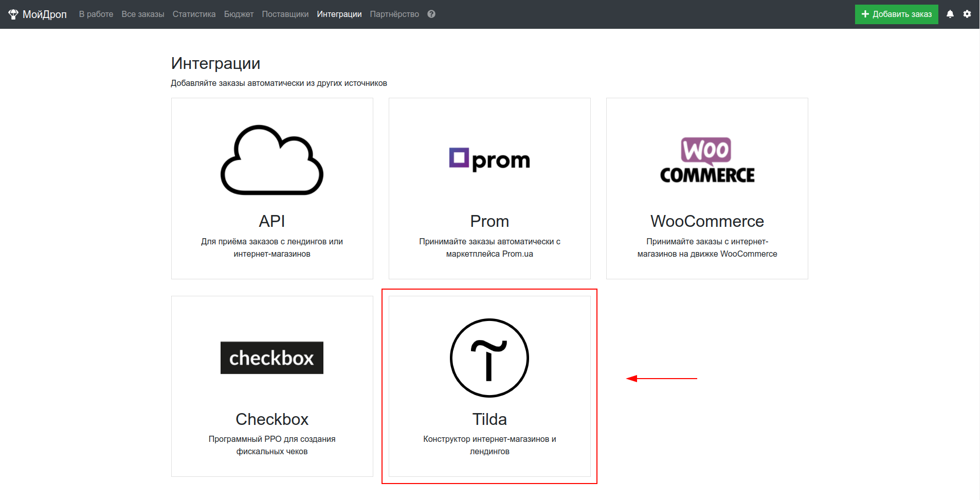Image resolution: width=980 pixels, height=500 pixels.
Task: Open the Партнёрство page
Action: pyautogui.click(x=394, y=14)
